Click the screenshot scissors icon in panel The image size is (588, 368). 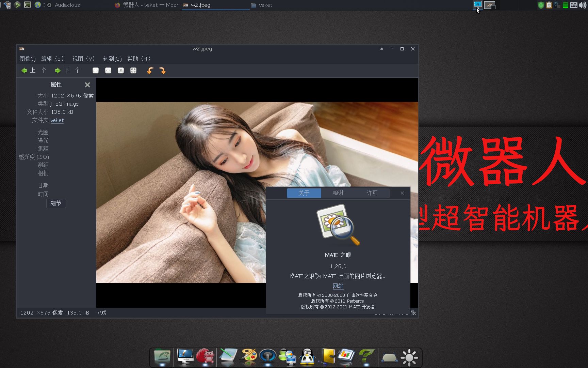(x=478, y=4)
